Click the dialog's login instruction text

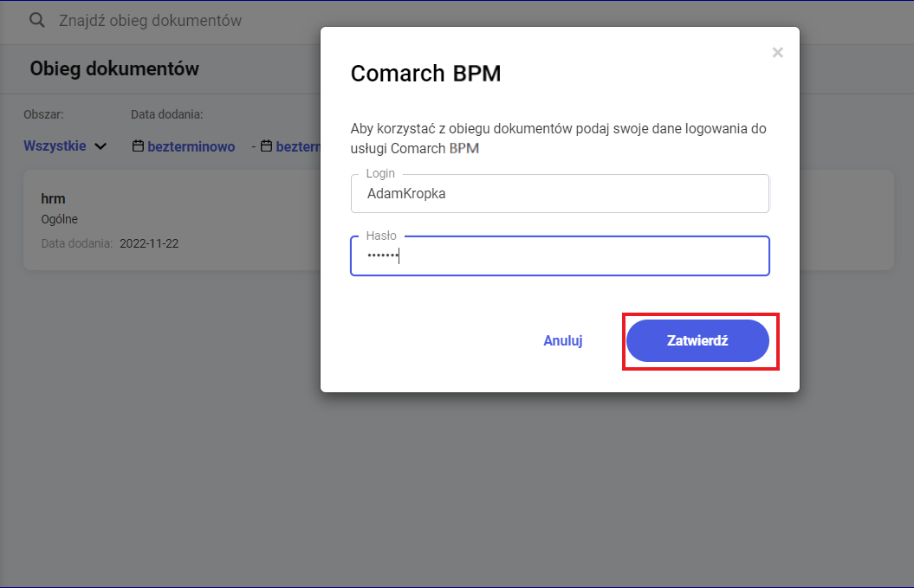[558, 138]
